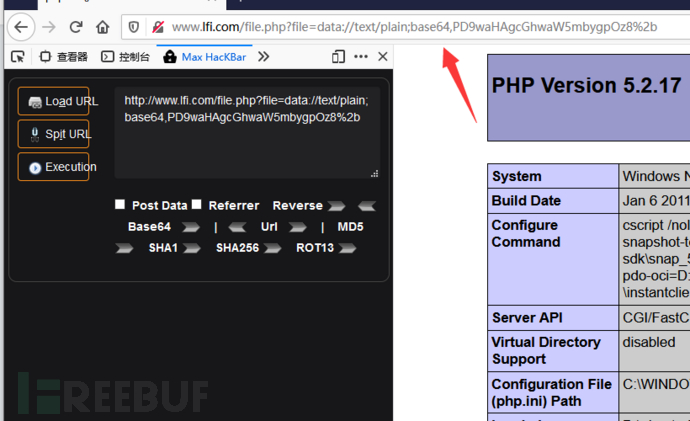Close the developer tools panel
Viewport: 690px width, 421px height.
point(383,56)
